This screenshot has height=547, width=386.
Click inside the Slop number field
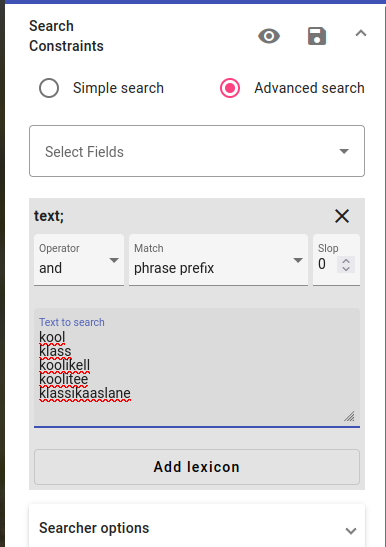(x=327, y=264)
